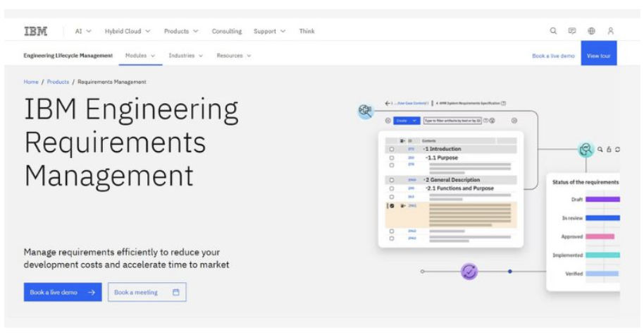Viewport: 644px width, 333px height.
Task: Click the teal analysis icon above status chart
Action: [585, 149]
